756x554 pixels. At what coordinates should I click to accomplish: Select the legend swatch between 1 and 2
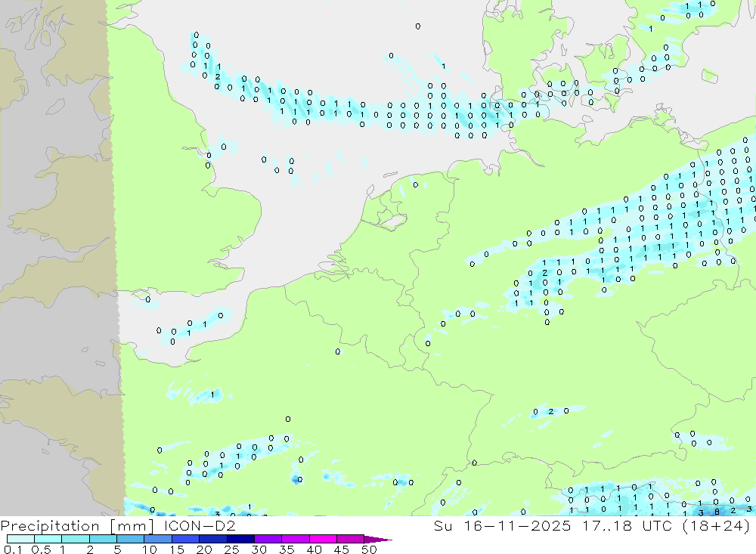pos(76,539)
